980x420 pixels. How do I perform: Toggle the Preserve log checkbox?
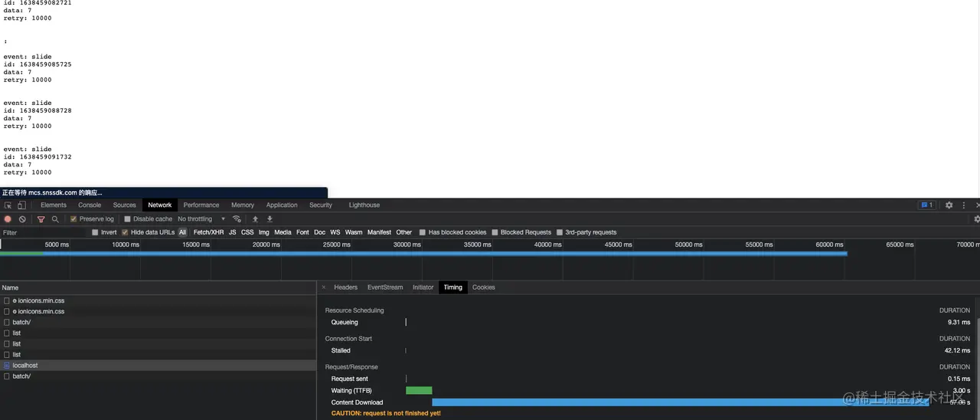pos(73,219)
